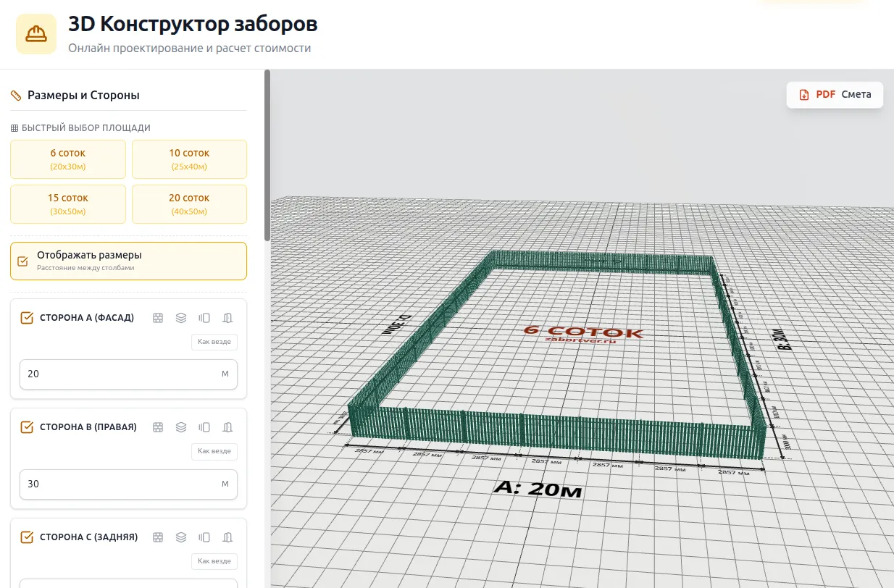Select the 6 соток (20x30м) preset
This screenshot has width=894, height=588.
pyautogui.click(x=68, y=159)
